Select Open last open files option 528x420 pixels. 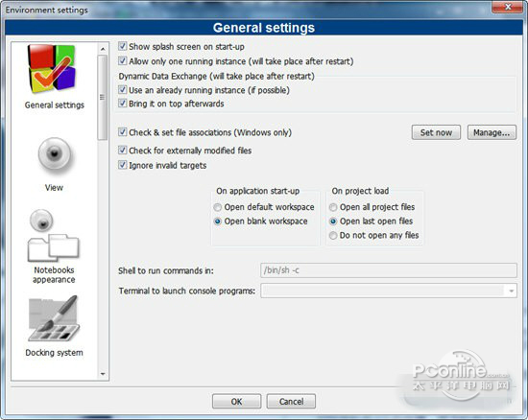(333, 222)
